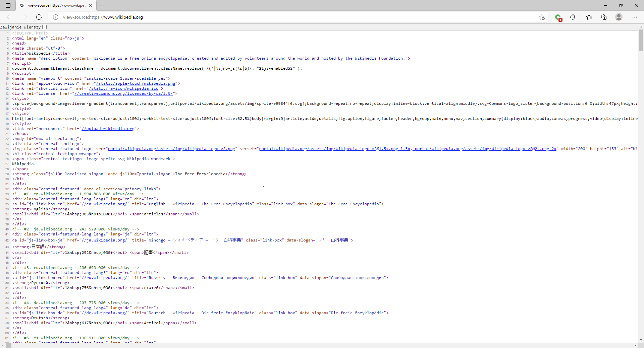The width and height of the screenshot is (644, 348).
Task: Click the vertical scrollbar thumb
Action: [x=641, y=40]
